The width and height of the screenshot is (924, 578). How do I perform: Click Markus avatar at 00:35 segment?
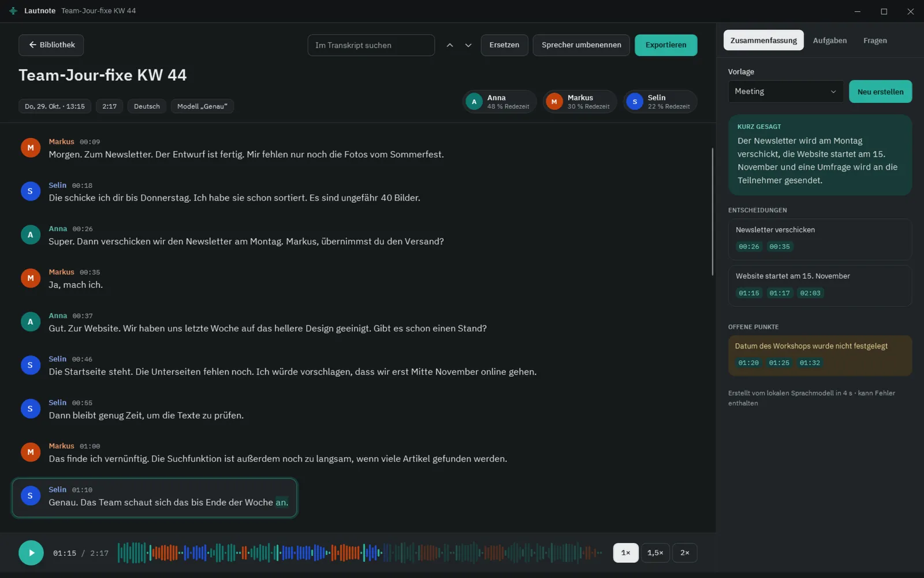tap(31, 278)
